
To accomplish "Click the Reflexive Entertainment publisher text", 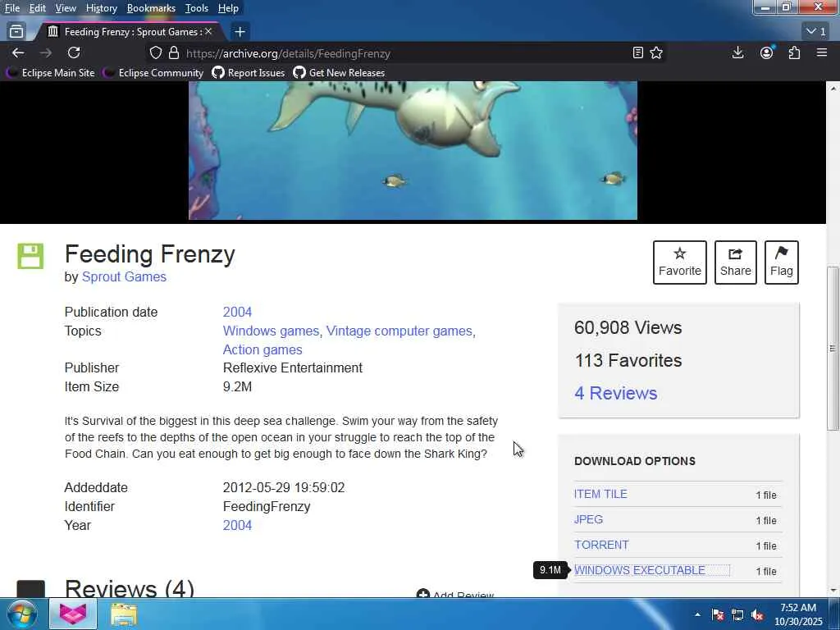I will click(293, 368).
